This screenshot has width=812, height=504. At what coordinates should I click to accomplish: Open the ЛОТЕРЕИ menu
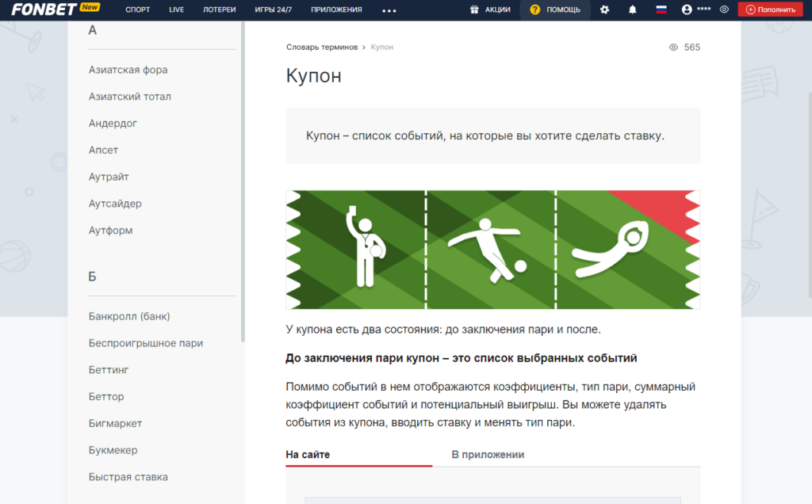tap(219, 10)
